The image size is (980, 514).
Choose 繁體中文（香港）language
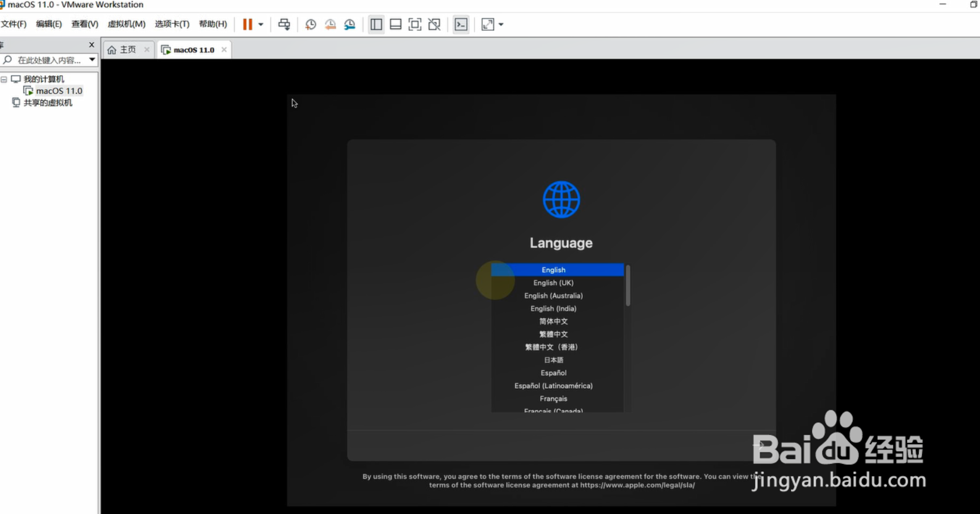[x=557, y=347]
